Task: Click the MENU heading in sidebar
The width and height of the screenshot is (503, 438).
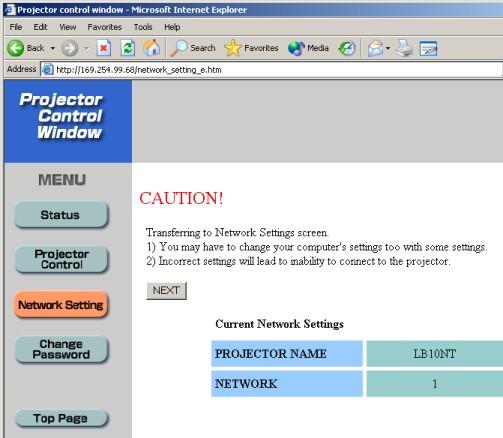Action: (x=62, y=180)
